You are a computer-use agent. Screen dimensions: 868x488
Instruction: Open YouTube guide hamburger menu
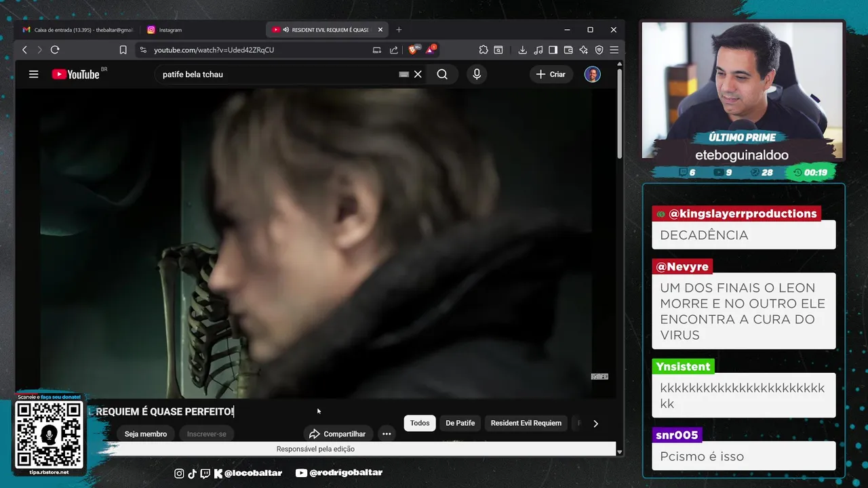(33, 74)
